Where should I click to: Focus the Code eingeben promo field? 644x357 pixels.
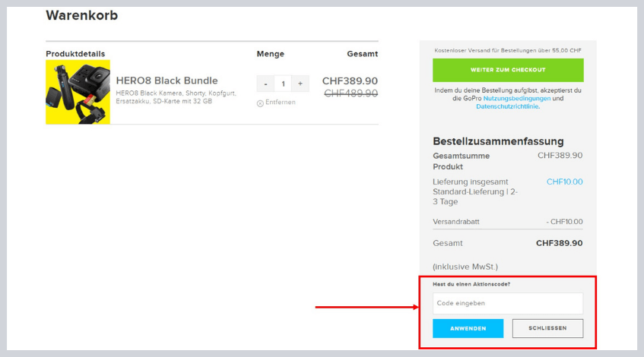[x=508, y=303]
